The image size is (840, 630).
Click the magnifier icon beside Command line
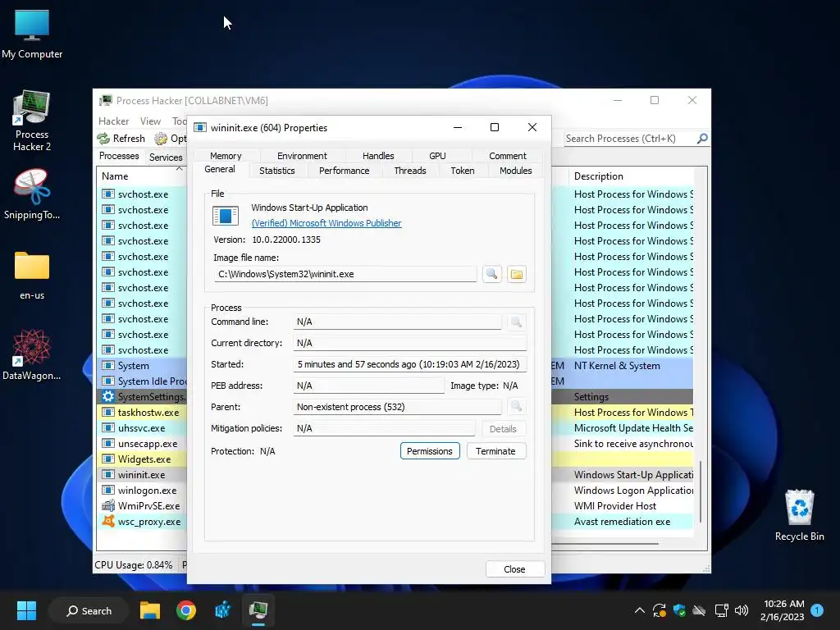pos(516,322)
